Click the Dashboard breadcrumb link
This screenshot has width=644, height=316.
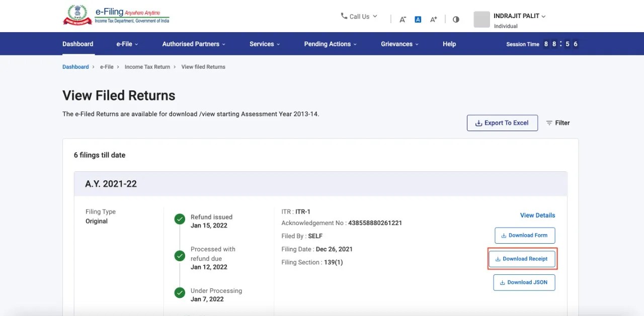pyautogui.click(x=75, y=67)
